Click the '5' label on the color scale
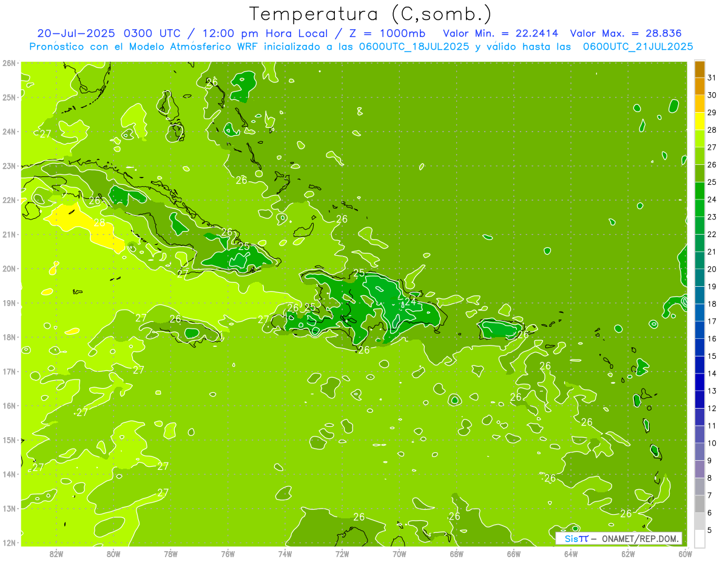This screenshot has height=562, width=728. coord(710,530)
